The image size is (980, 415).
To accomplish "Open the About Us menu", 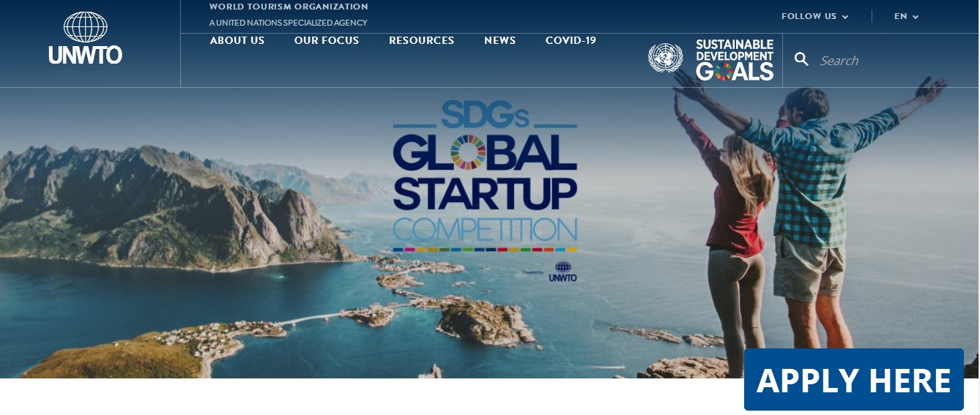I will (237, 40).
